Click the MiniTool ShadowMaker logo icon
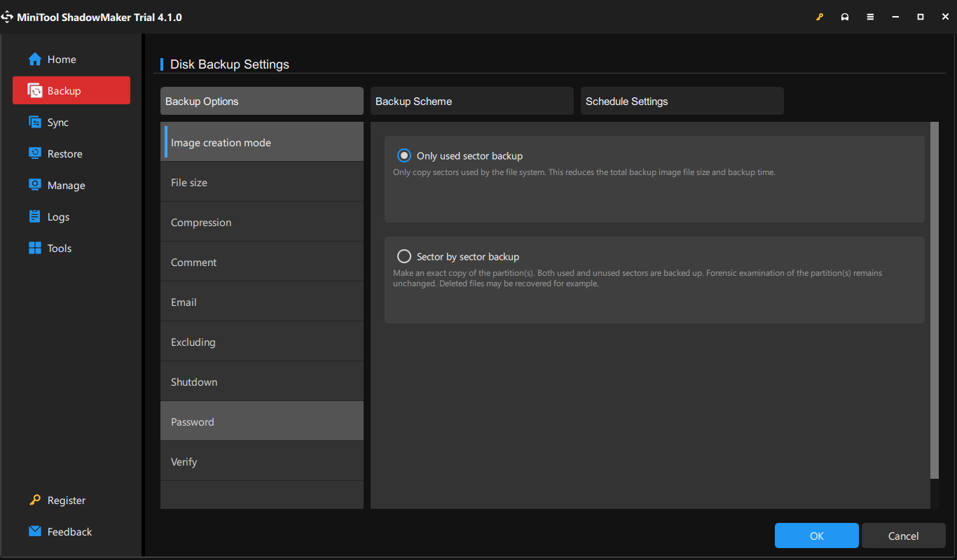This screenshot has height=560, width=957. [x=7, y=17]
